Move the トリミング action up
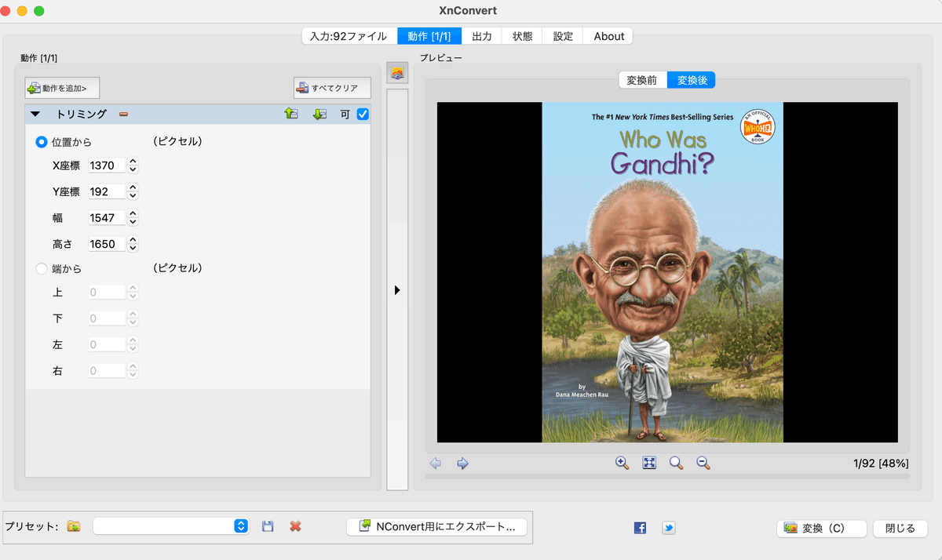Viewport: 942px width, 560px height. pyautogui.click(x=291, y=115)
